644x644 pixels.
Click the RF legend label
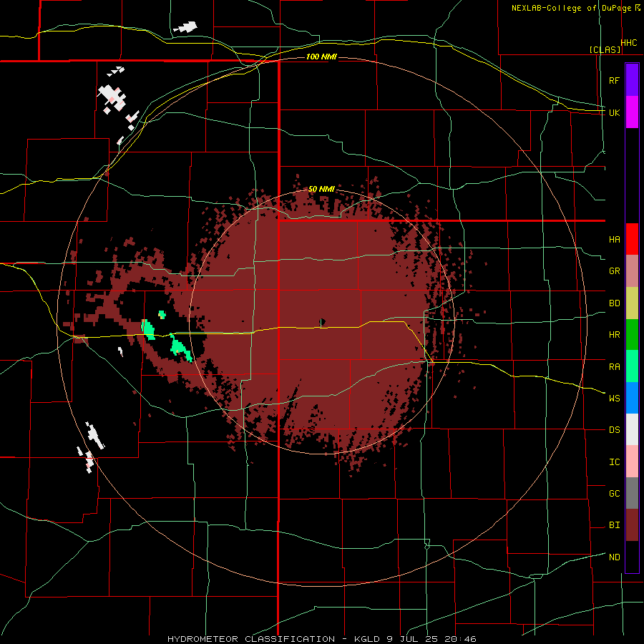pos(614,80)
